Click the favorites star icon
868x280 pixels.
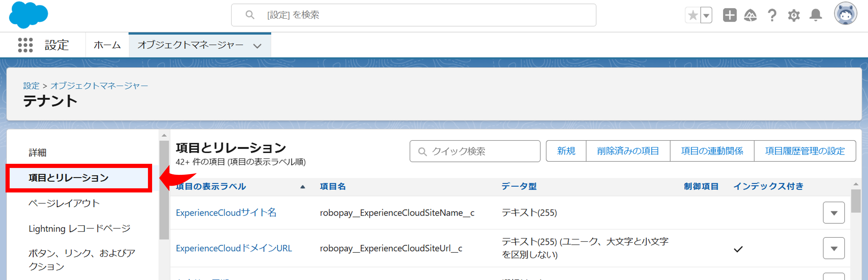tap(693, 15)
